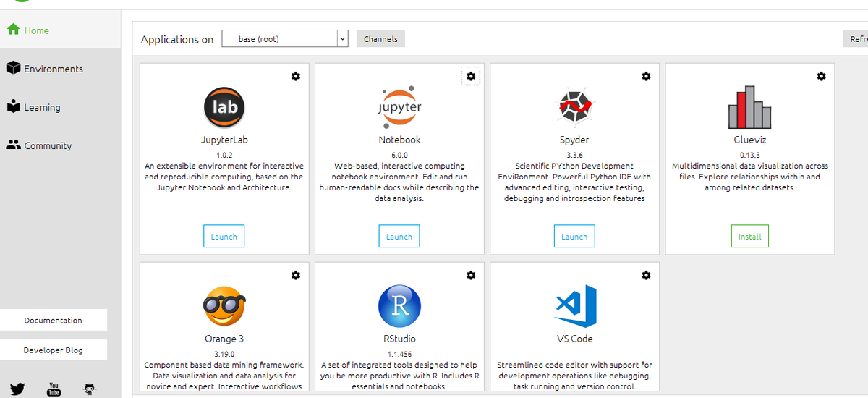Click the Orange 3 sunglasses logo

click(x=224, y=305)
